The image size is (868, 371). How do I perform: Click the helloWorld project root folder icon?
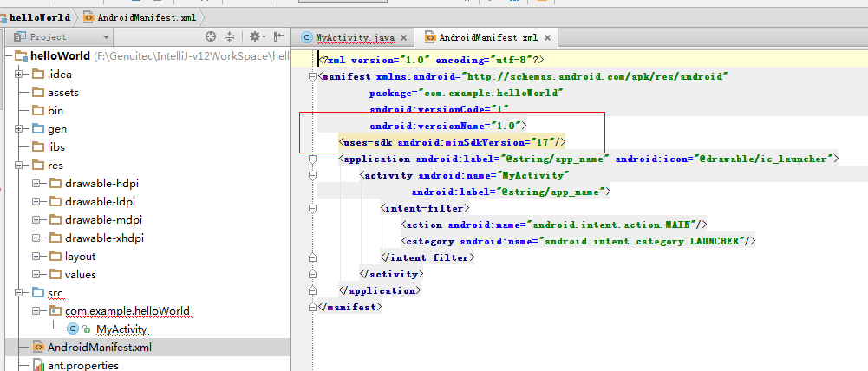point(21,56)
